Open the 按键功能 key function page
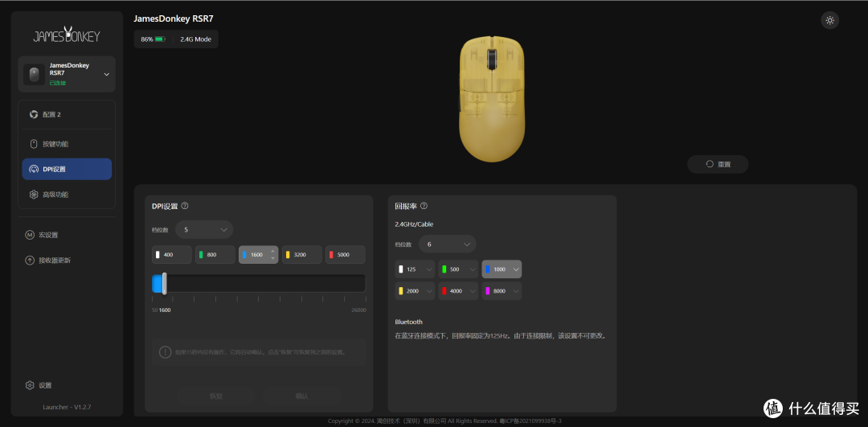868x427 pixels. pyautogui.click(x=67, y=144)
